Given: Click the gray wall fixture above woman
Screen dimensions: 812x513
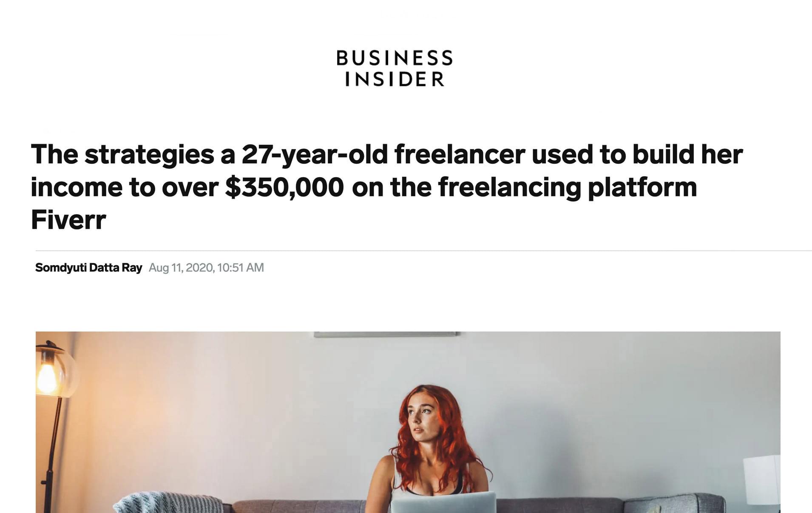Looking at the screenshot, I should [x=386, y=334].
